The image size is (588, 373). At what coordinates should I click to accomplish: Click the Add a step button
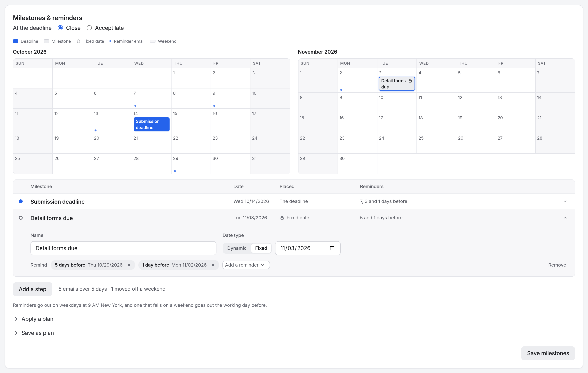(32, 289)
